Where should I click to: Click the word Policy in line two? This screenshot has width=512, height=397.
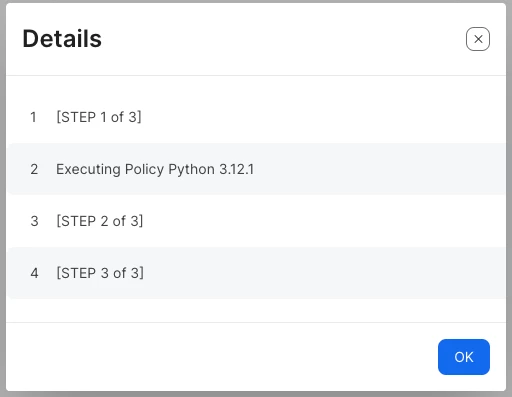point(144,169)
